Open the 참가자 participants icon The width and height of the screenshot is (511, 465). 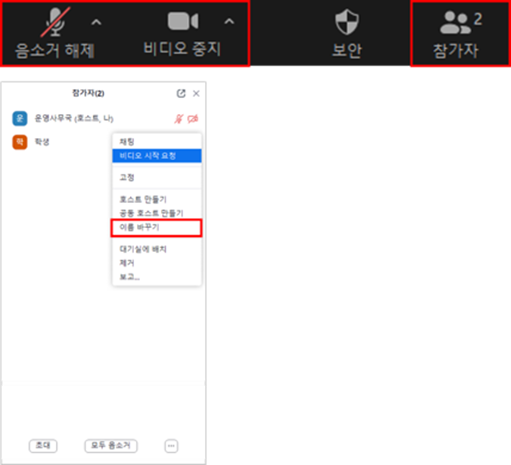point(455,23)
